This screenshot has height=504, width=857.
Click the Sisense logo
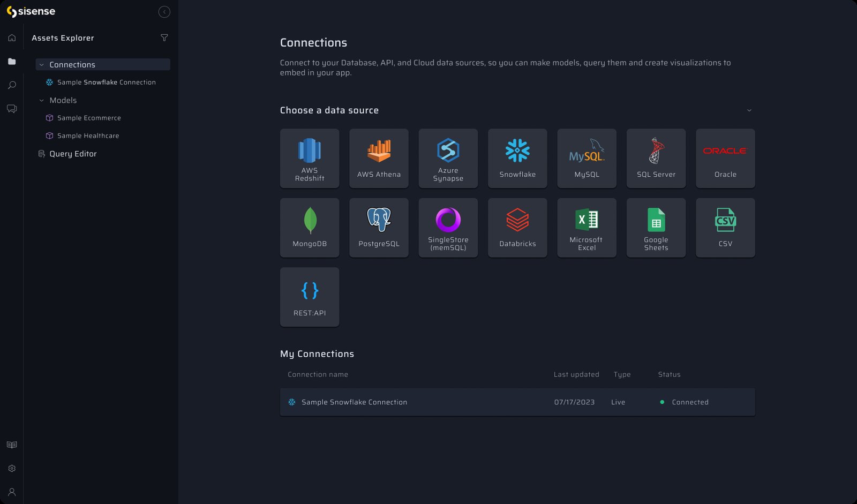click(31, 11)
